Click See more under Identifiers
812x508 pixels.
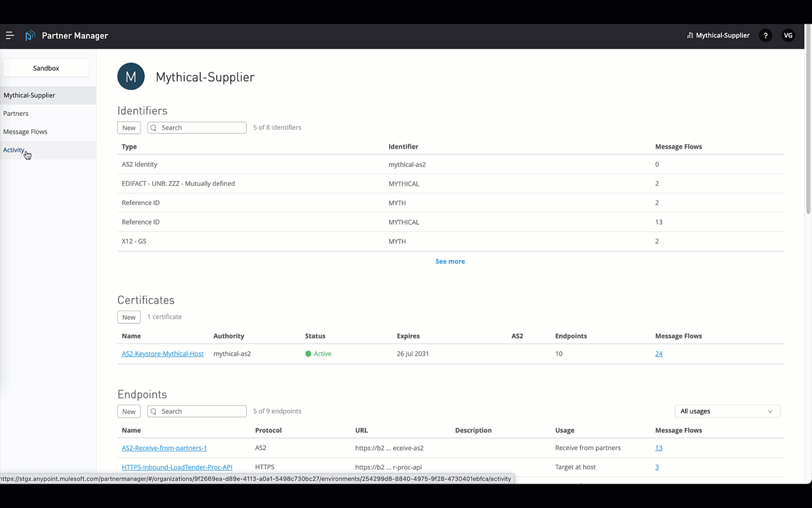coord(450,262)
